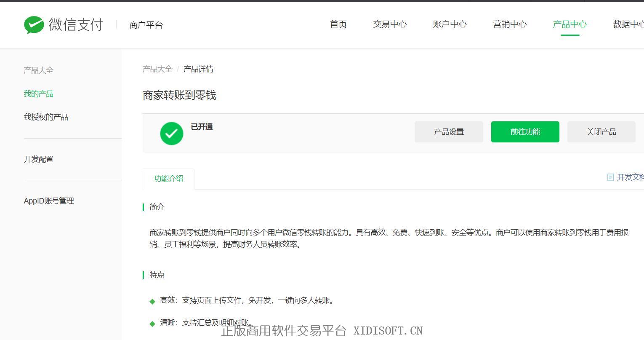Open the 数据中心 menu

pyautogui.click(x=628, y=24)
